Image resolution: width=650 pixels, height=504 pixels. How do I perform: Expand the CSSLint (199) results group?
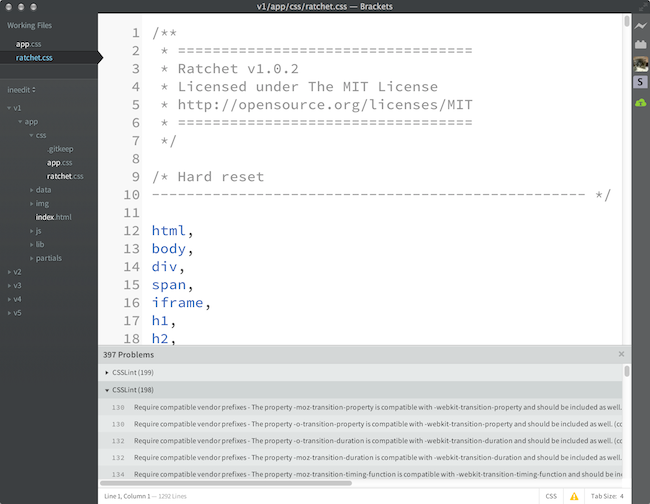coord(107,373)
